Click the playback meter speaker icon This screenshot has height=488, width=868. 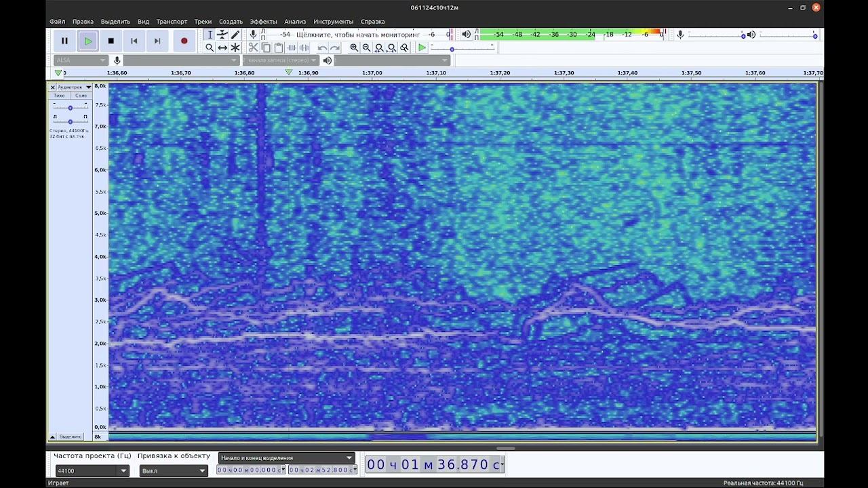(466, 34)
